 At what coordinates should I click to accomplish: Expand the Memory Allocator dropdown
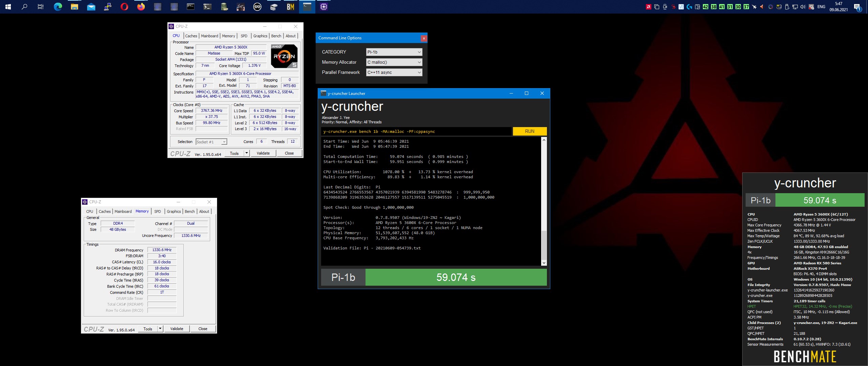tap(394, 62)
